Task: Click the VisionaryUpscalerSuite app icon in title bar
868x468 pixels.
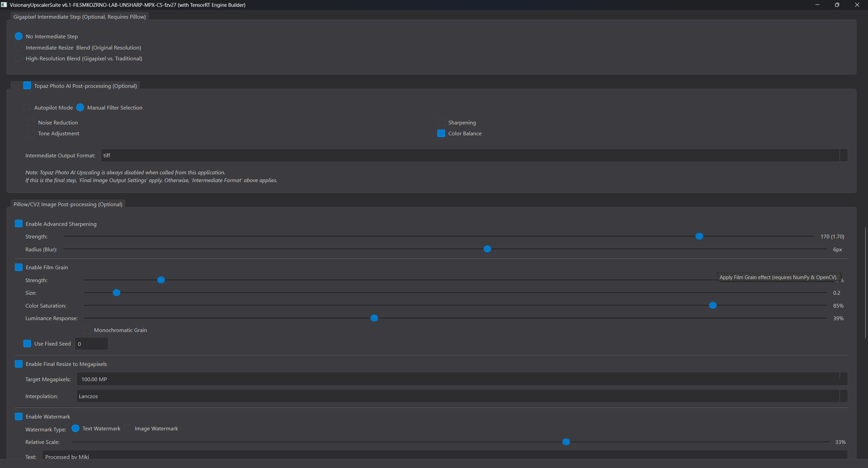Action: pos(4,5)
